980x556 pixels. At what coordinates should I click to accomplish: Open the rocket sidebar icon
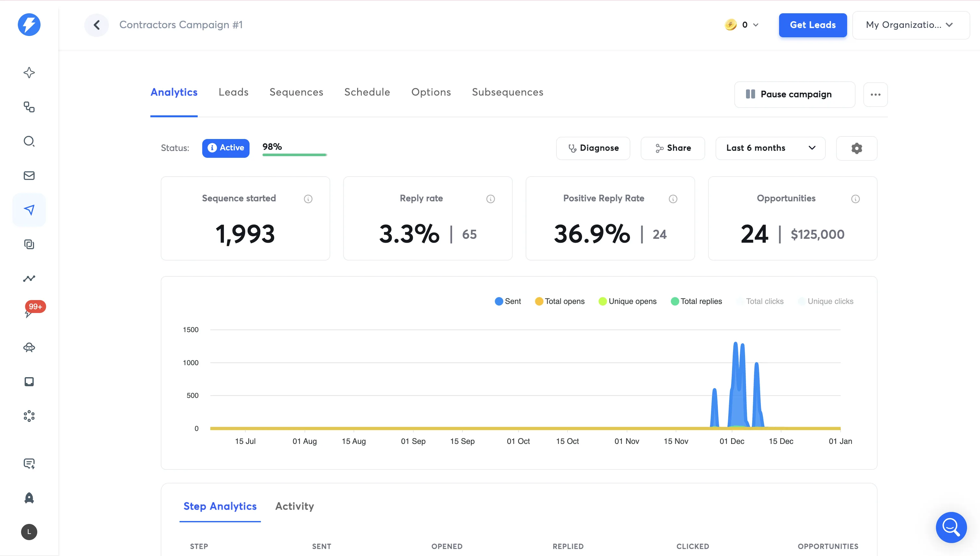(29, 498)
